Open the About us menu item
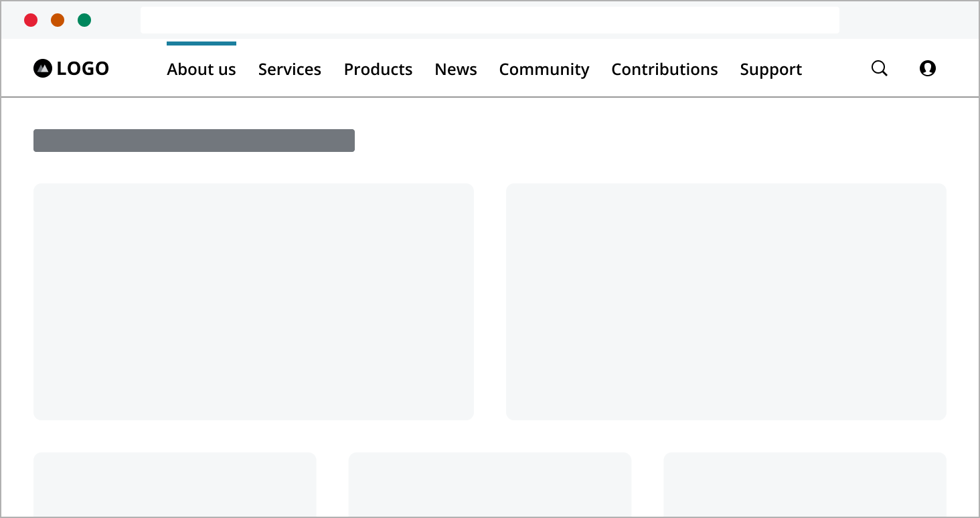 pyautogui.click(x=201, y=69)
